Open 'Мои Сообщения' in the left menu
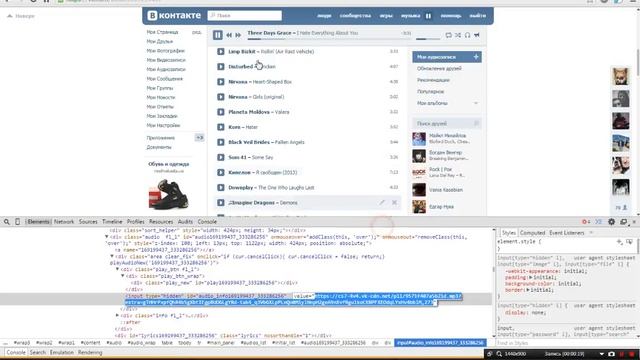The width and height of the screenshot is (640, 360). 164,79
